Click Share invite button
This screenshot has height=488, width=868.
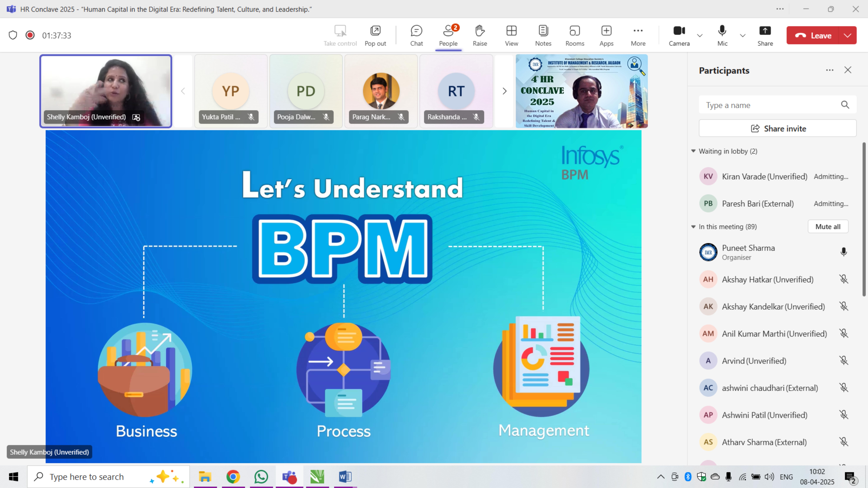(x=778, y=128)
